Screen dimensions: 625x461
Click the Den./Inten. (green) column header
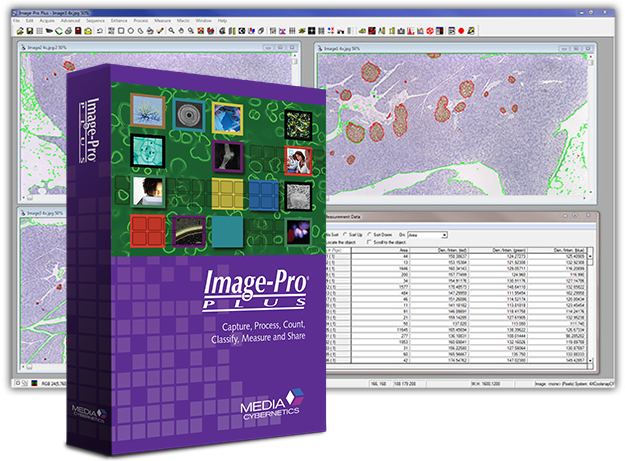(497, 250)
